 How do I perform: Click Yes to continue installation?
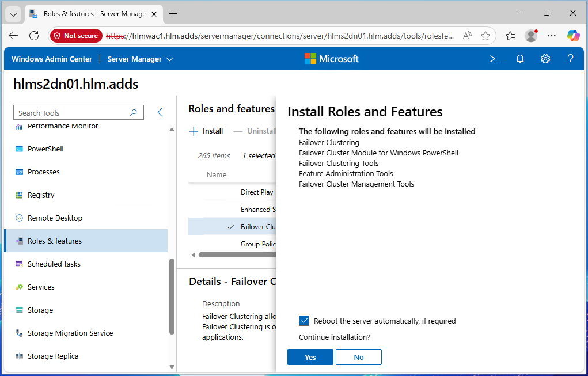[x=310, y=357]
